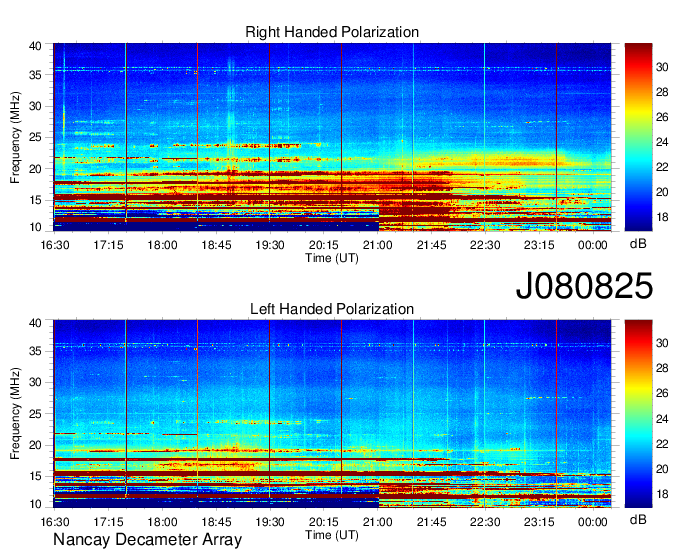Click the 19:30 tick label on top plot
Screen dimensions: 680x552
pyautogui.click(x=270, y=245)
